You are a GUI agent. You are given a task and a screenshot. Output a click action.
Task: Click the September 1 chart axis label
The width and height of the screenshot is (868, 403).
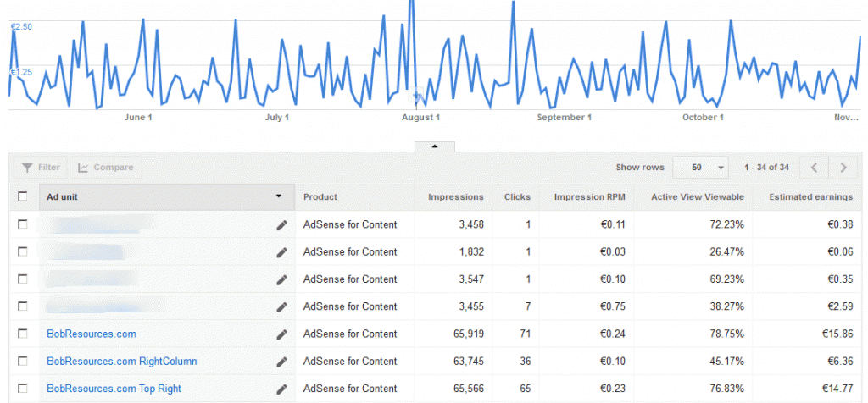point(564,118)
